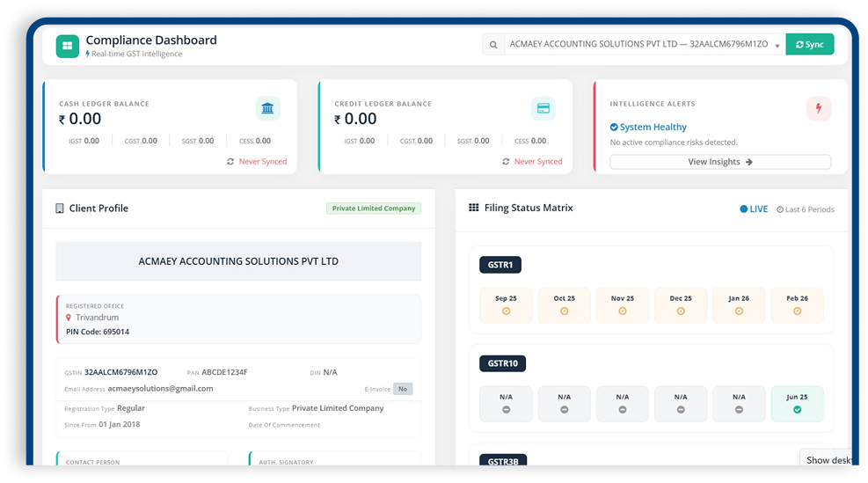Open the GSTR1 Sep 25 period cell

[506, 305]
